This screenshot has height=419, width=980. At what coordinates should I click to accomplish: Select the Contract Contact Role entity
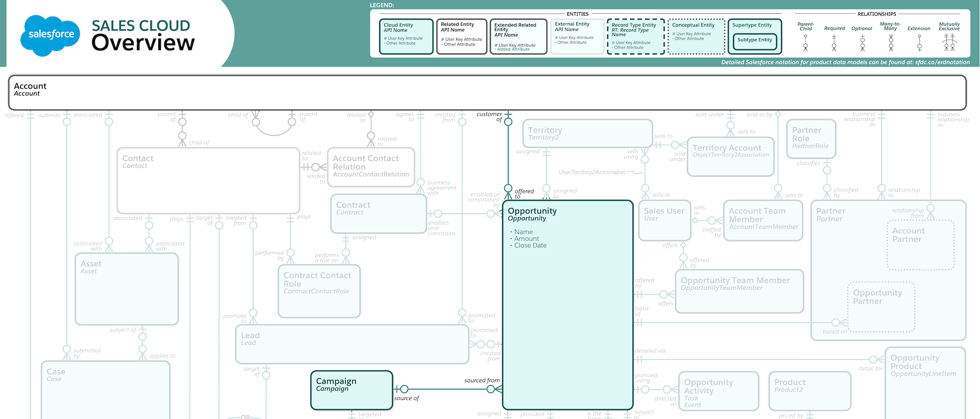pyautogui.click(x=319, y=291)
